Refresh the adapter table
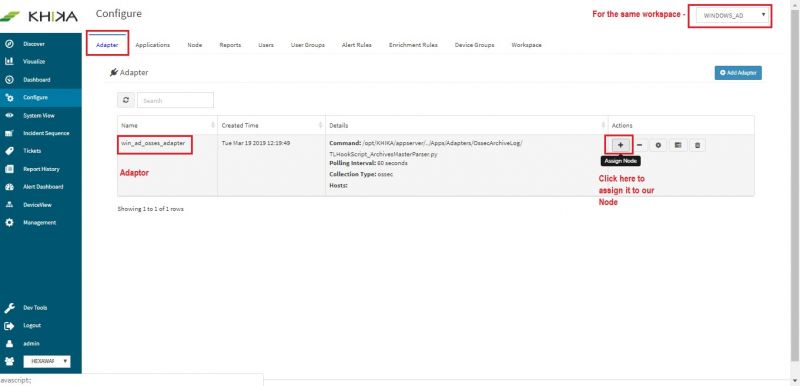This screenshot has width=800, height=386. pyautogui.click(x=126, y=100)
